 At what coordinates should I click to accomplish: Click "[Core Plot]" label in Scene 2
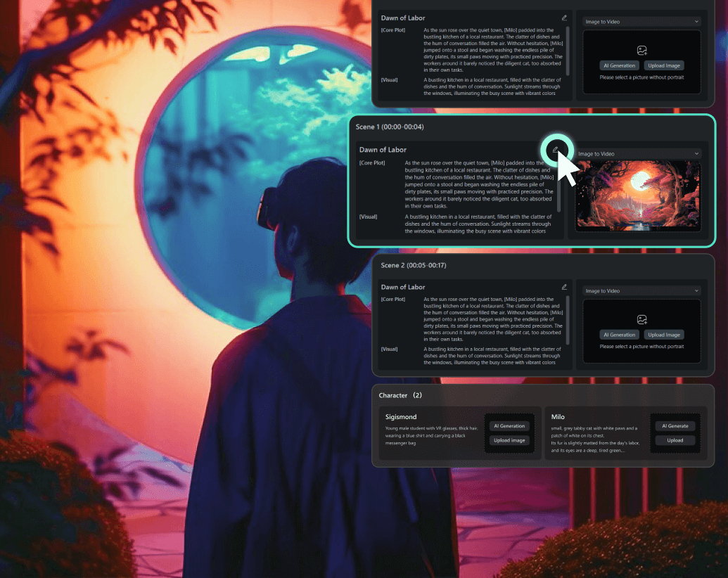click(x=392, y=300)
